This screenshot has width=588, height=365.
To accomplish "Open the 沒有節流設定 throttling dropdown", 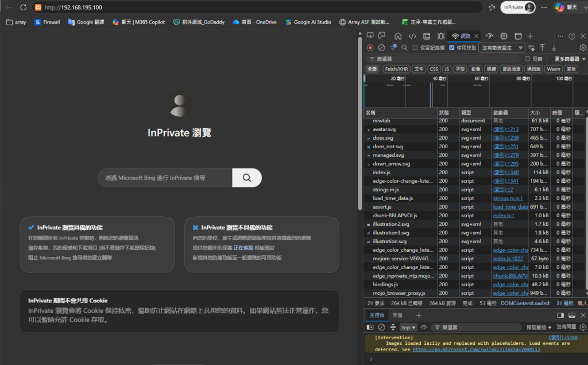I will click(x=502, y=48).
